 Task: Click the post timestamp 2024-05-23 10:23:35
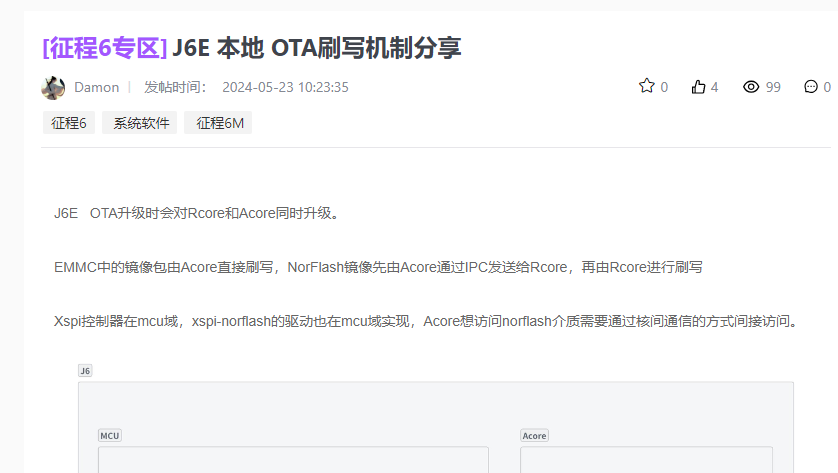[x=285, y=87]
